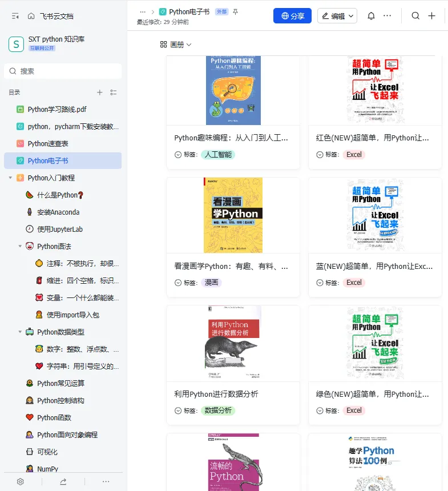Collapse the Python语法 tree node

coord(20,246)
